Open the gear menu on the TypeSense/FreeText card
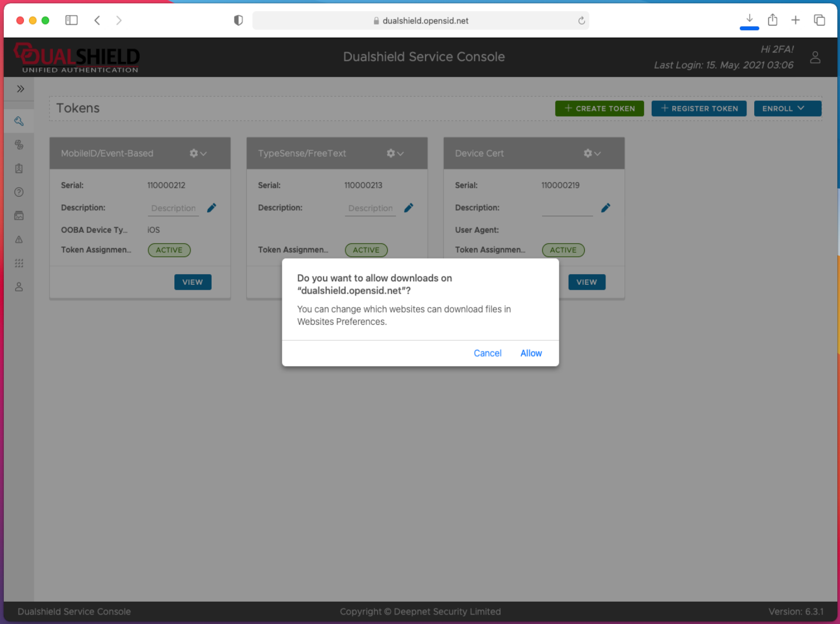Viewport: 840px width, 624px height. (395, 153)
